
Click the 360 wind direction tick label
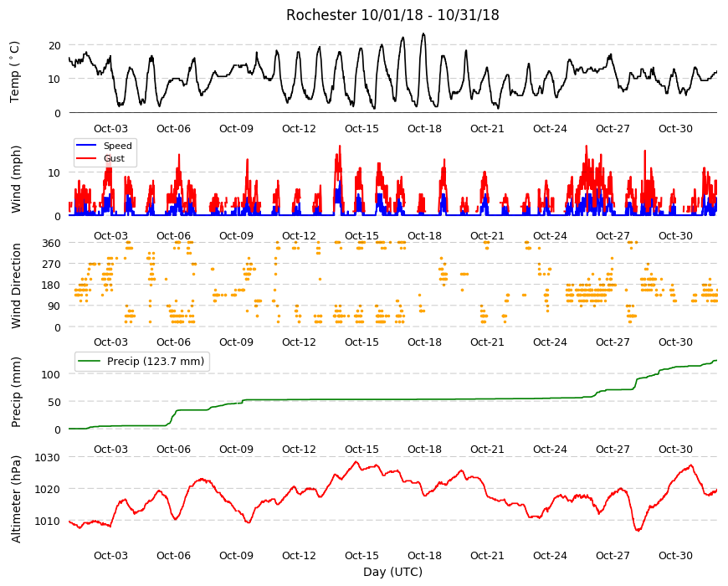point(51,244)
